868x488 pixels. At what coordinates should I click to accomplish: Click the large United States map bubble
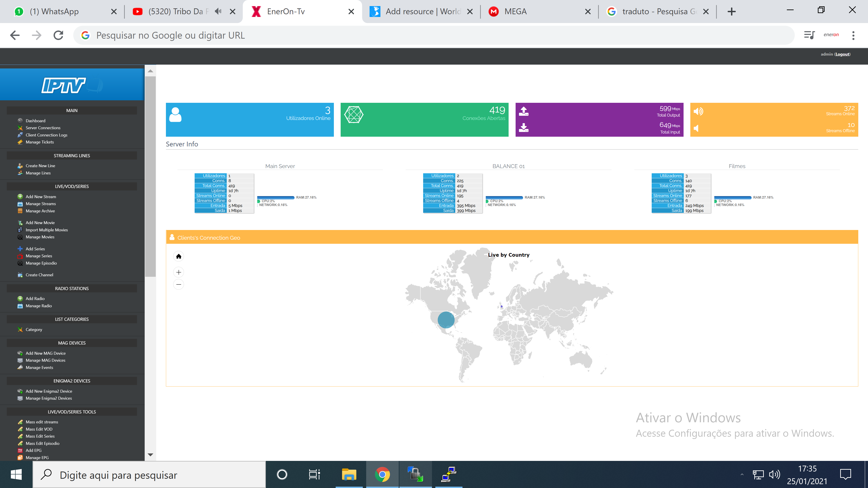coord(446,320)
